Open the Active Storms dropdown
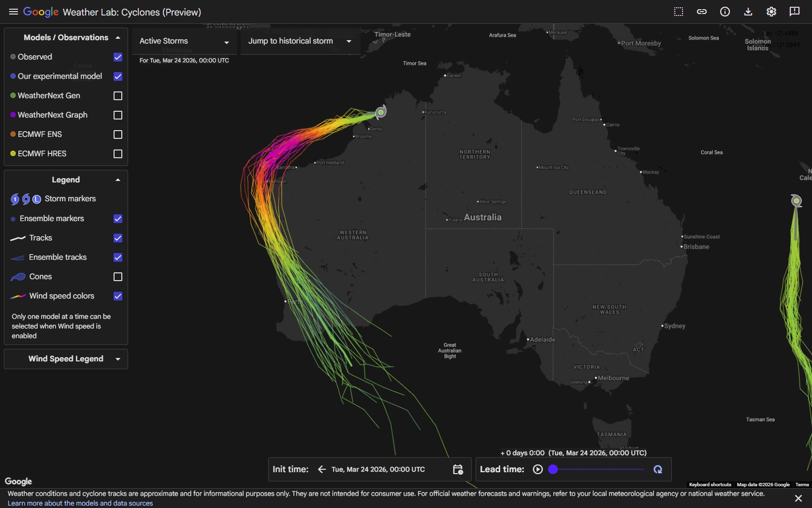The width and height of the screenshot is (812, 508). pos(184,41)
